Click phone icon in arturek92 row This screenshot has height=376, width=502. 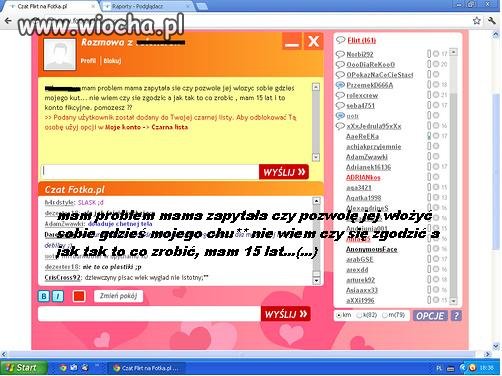[x=429, y=279]
